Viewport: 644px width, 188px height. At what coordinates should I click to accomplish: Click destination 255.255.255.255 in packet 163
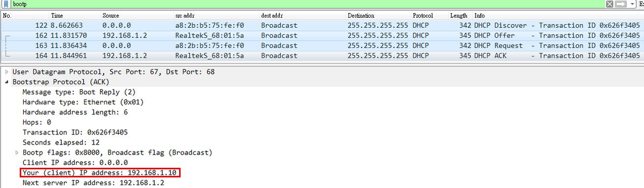click(x=378, y=45)
